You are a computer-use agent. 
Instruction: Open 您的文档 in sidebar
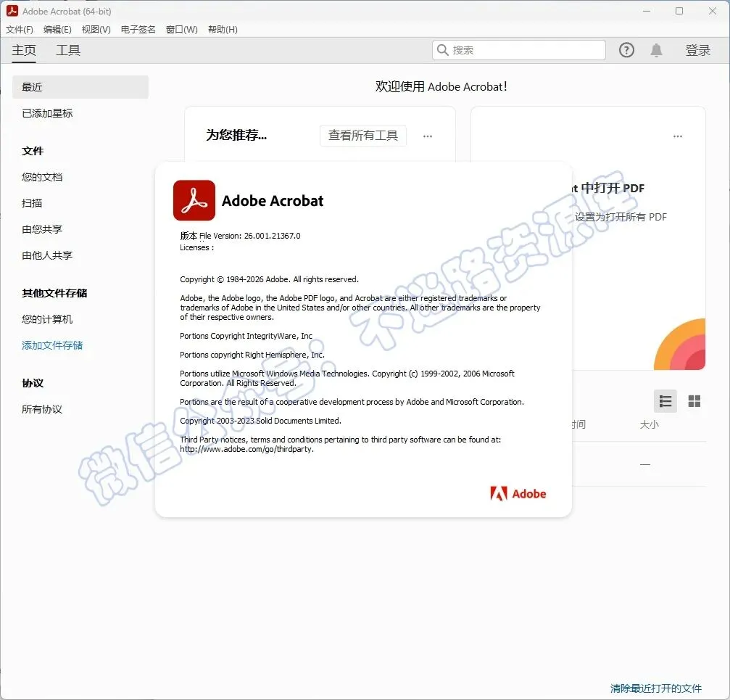pos(42,177)
